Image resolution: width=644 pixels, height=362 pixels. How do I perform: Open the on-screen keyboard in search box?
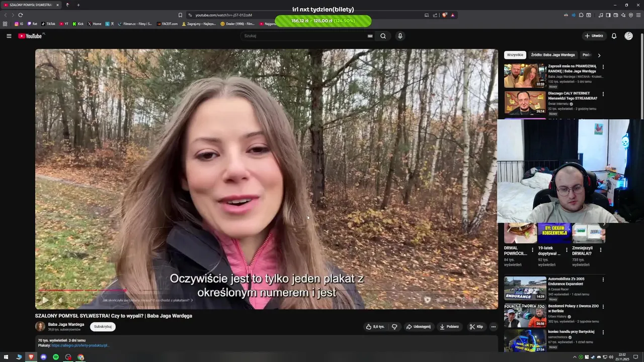coord(370,36)
